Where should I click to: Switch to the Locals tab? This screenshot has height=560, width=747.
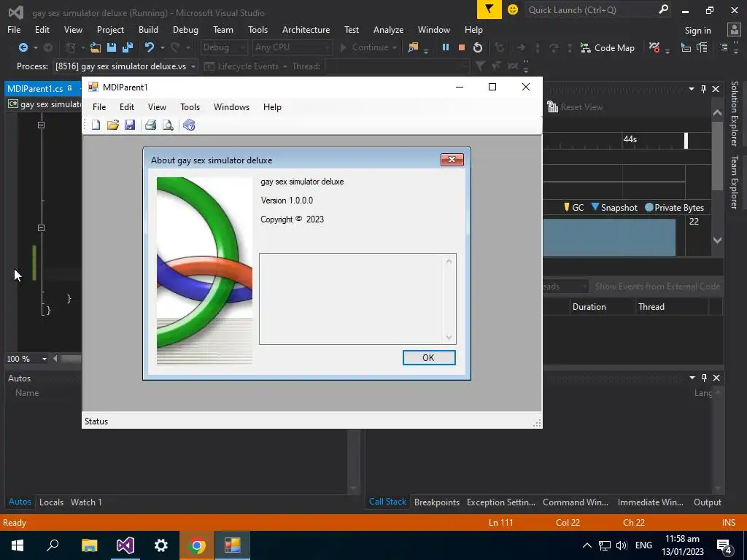[x=52, y=502]
